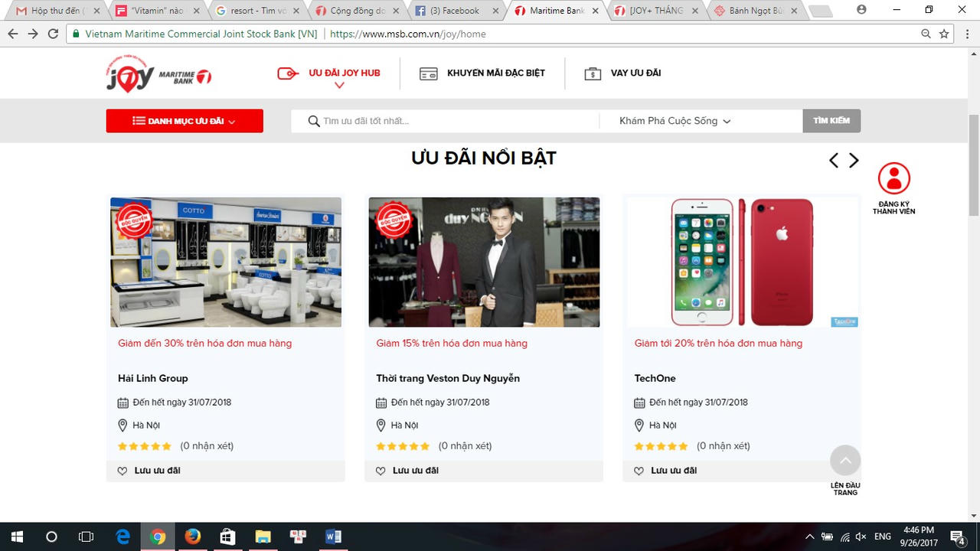Reload the page in Chrome
980x551 pixels.
coord(53,34)
